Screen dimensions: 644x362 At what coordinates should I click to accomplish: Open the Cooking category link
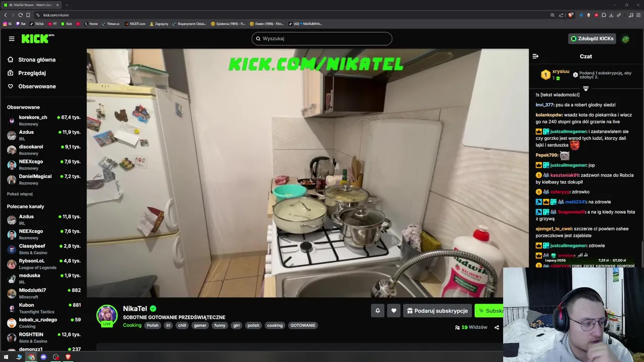(x=132, y=325)
